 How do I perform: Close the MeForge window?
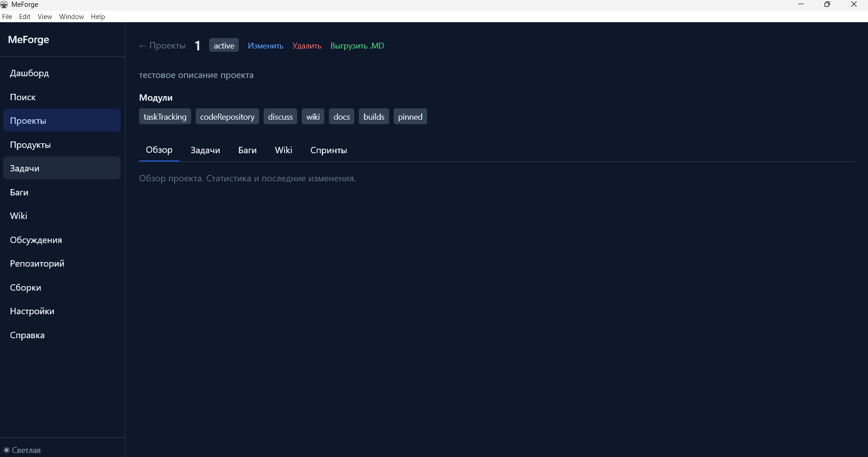tap(854, 5)
